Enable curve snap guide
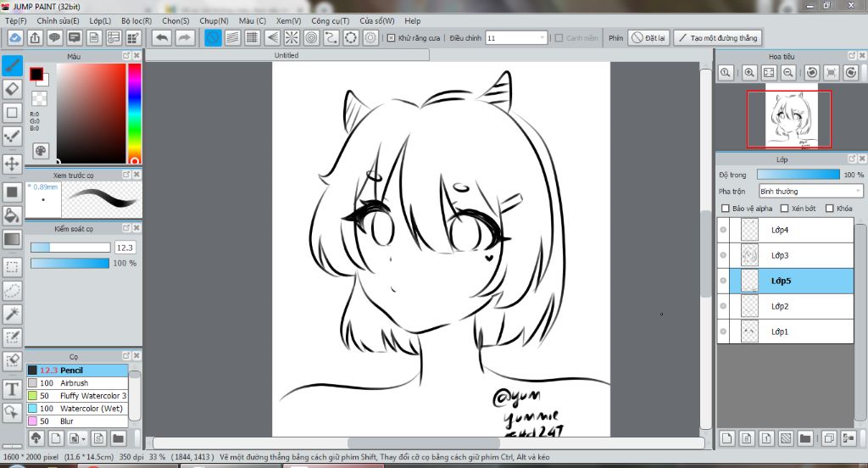 point(331,37)
